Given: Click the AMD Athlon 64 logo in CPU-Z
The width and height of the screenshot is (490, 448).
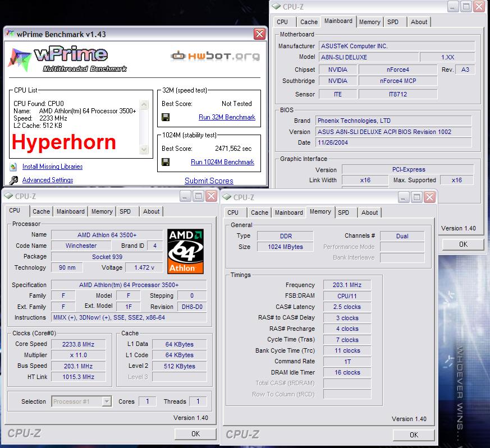Looking at the screenshot, I should pos(185,251).
